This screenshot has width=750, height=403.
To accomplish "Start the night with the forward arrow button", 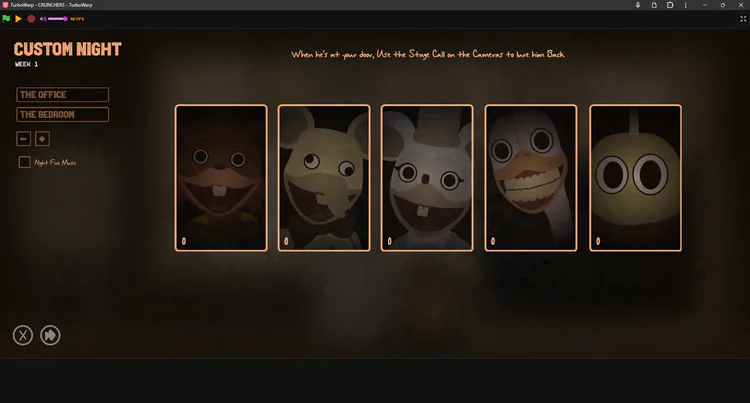I will point(50,335).
